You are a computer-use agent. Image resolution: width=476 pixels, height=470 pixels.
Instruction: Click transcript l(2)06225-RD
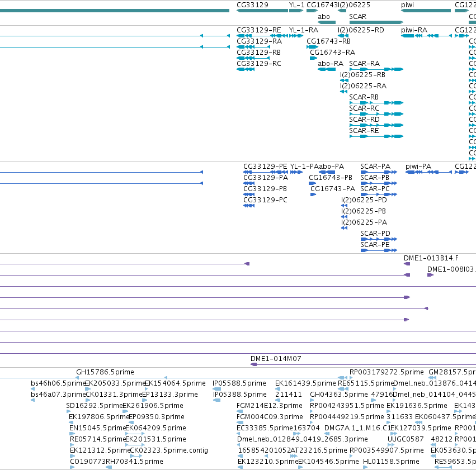[342, 36]
